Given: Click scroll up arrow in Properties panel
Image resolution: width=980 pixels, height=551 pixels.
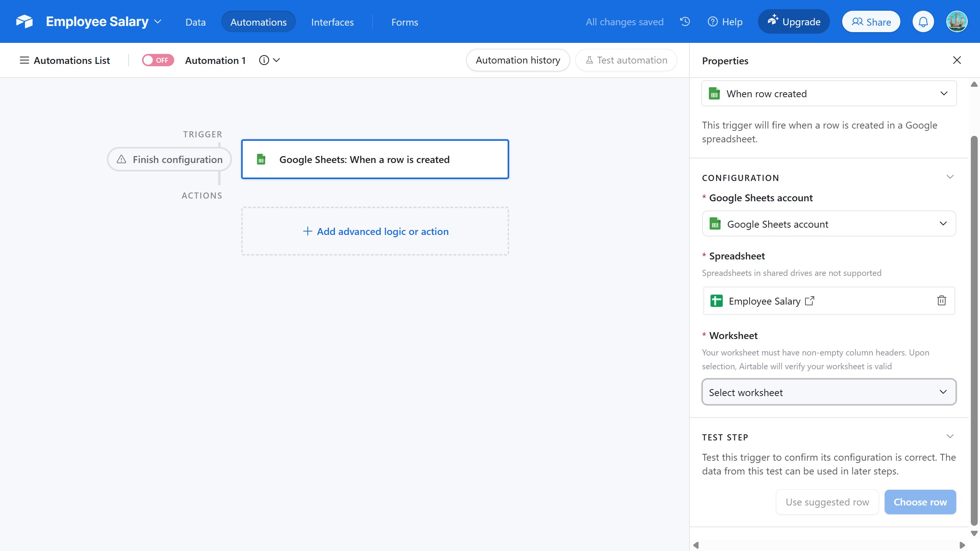Looking at the screenshot, I should click(x=974, y=84).
